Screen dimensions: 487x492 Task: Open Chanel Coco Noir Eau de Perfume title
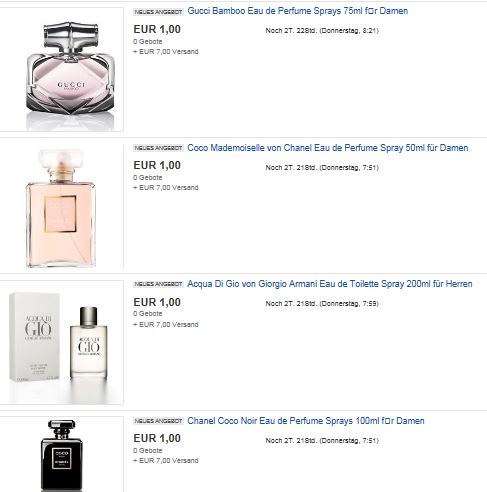(x=306, y=421)
